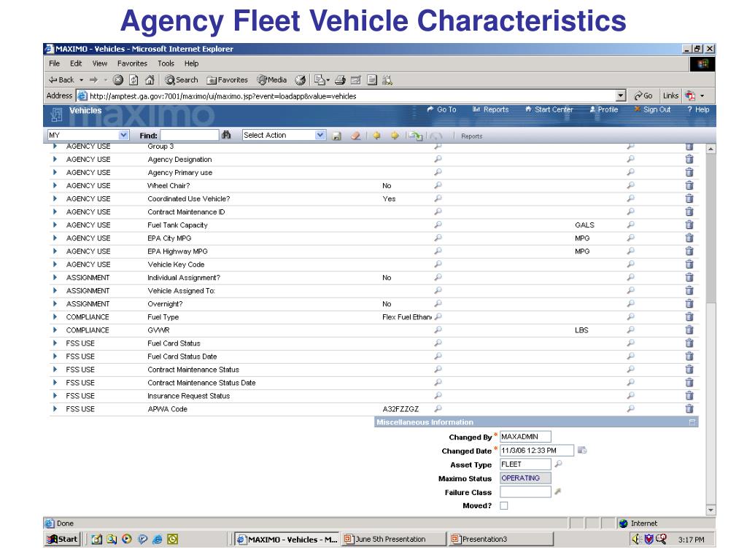This screenshot has height=560, width=747.
Task: Open the File menu
Action: [54, 63]
